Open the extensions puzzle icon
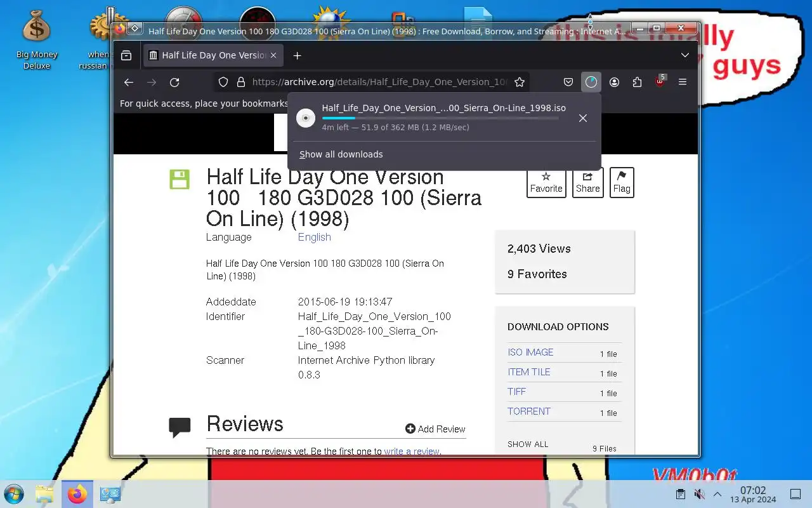Image resolution: width=812 pixels, height=508 pixels. pos(637,82)
